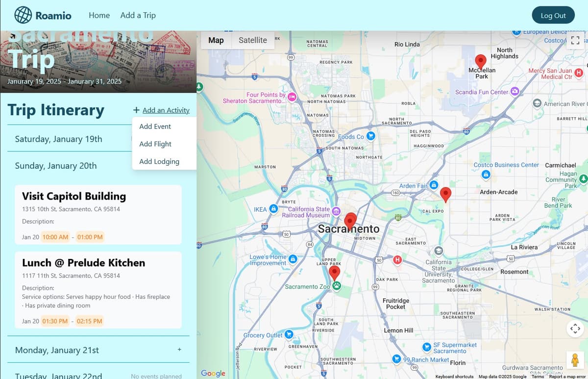Switch map to Satellite view
This screenshot has height=379, width=588.
pos(252,40)
